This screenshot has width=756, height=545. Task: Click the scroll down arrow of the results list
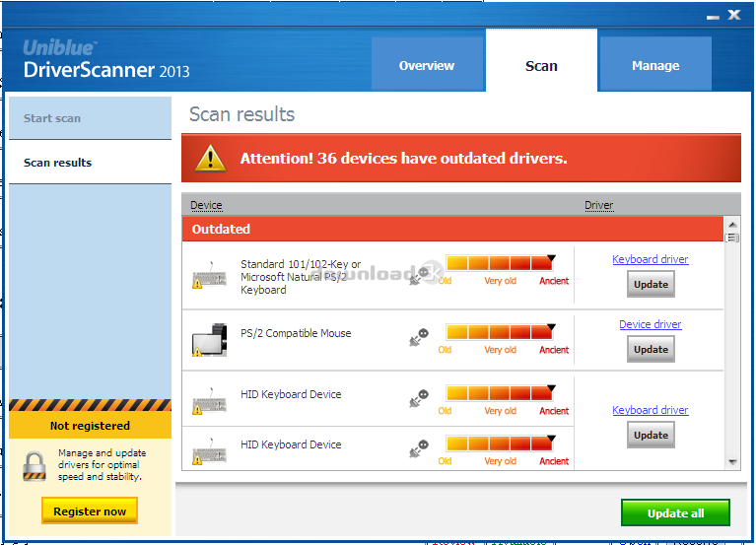[732, 462]
